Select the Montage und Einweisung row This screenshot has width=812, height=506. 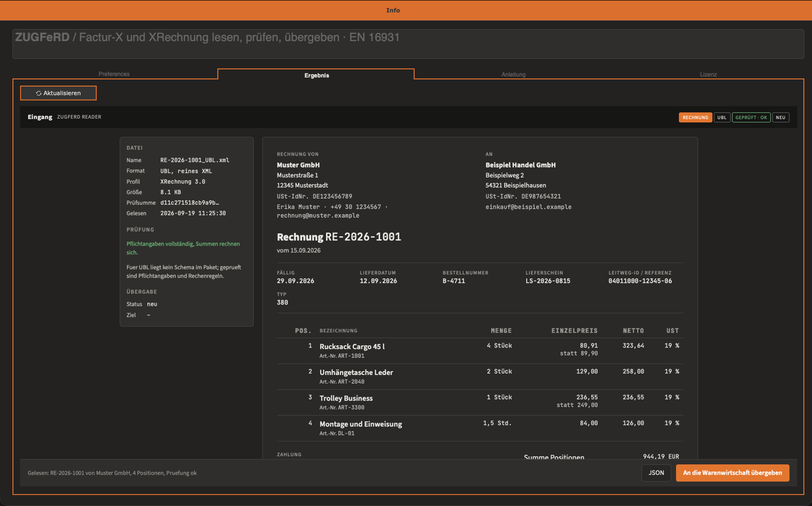(x=480, y=429)
